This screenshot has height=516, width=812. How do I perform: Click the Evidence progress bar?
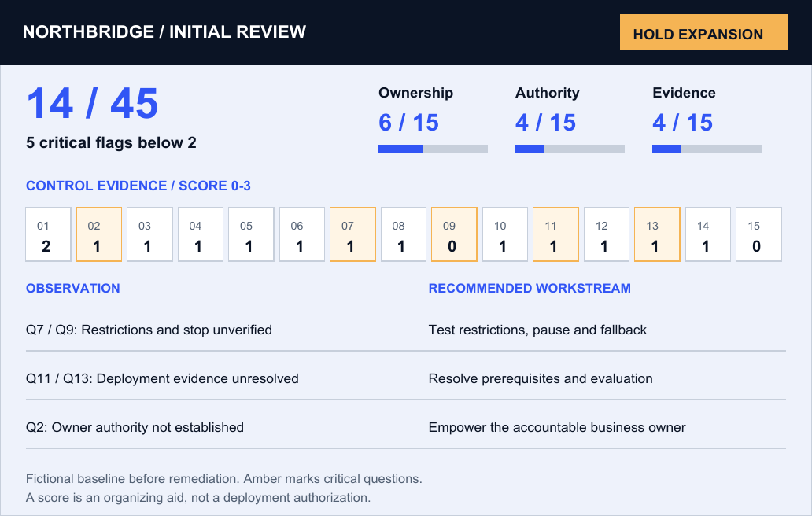coord(707,149)
